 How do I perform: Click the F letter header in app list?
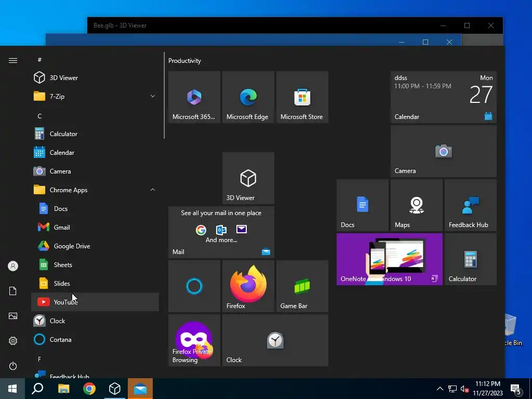pyautogui.click(x=39, y=359)
